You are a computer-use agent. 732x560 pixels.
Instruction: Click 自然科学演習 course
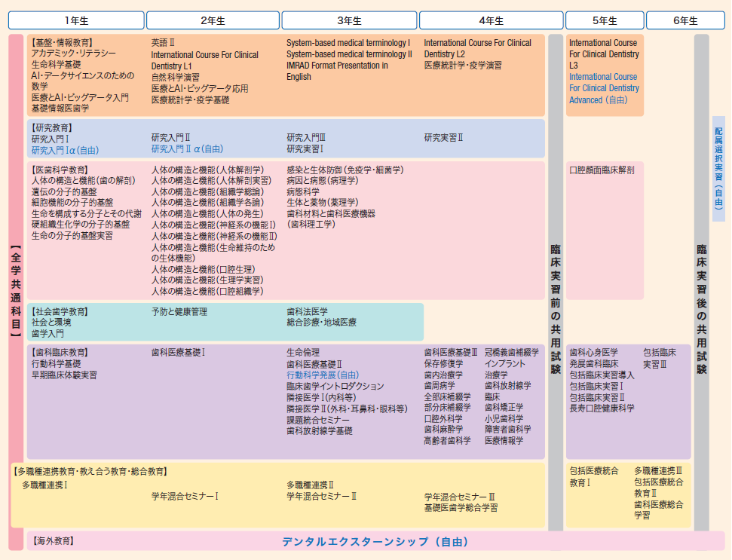175,78
